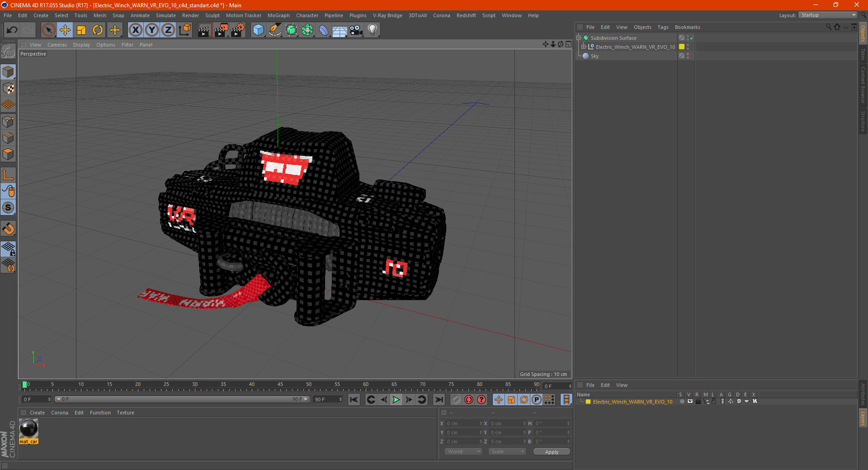Image resolution: width=868 pixels, height=470 pixels.
Task: Select the mat_car material thumbnail
Action: [x=28, y=428]
